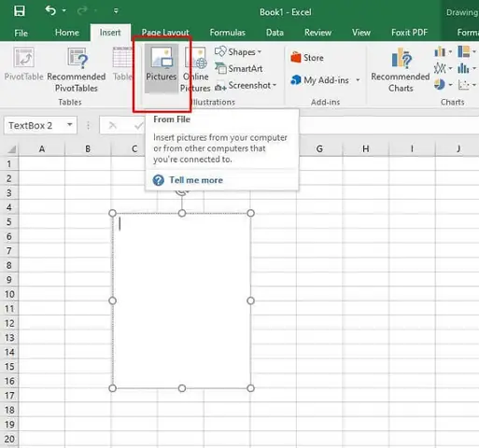This screenshot has height=448, width=479.
Task: Click the Cancel X in formula bar
Action: tap(113, 125)
